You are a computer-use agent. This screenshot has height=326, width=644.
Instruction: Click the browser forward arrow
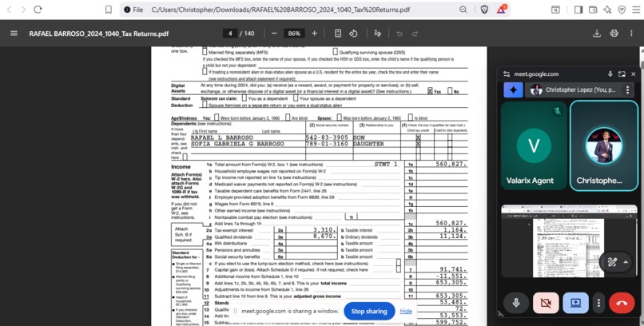point(23,10)
